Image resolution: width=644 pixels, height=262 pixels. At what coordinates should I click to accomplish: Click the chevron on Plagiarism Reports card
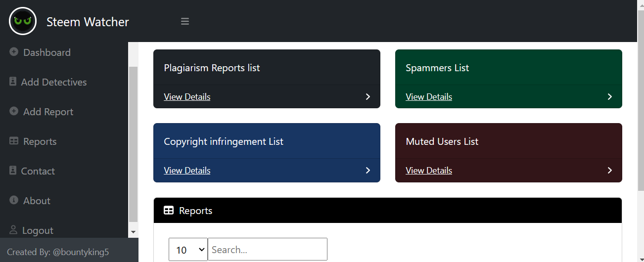tap(368, 97)
